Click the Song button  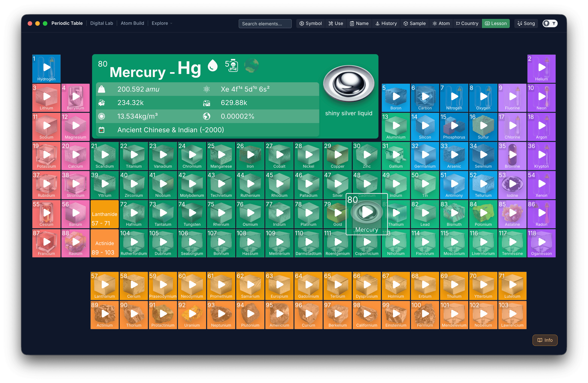tap(526, 23)
